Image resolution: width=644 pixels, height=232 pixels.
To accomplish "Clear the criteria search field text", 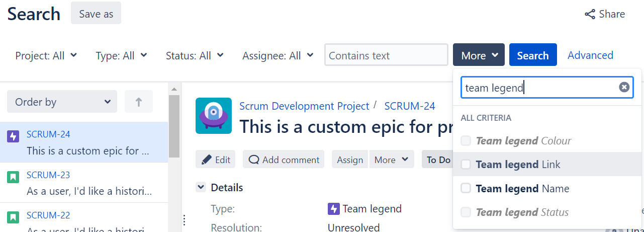I will (x=624, y=88).
